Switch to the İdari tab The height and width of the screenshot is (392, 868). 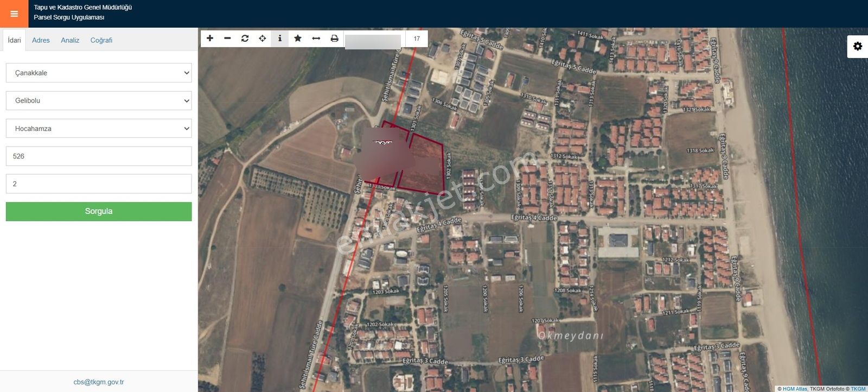pos(15,40)
